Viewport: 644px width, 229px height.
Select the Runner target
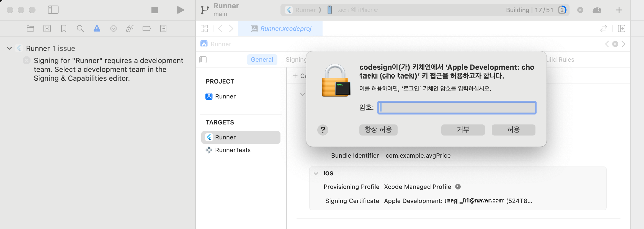pos(241,137)
